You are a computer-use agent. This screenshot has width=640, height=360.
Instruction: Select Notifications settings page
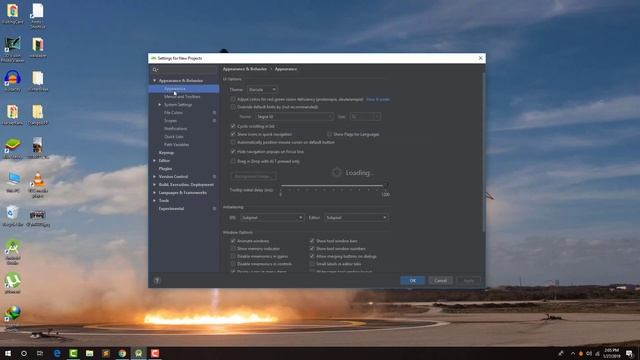click(x=176, y=129)
